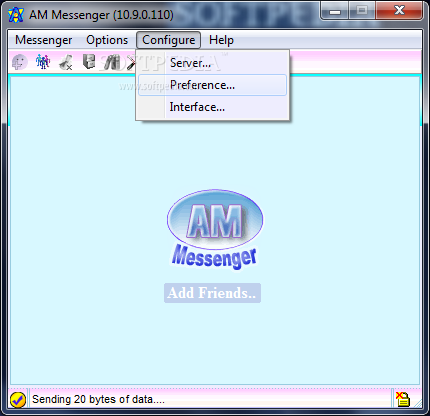Viewport: 430px width, 416px height.
Task: Click the Add Friends.. button
Action: pos(212,293)
